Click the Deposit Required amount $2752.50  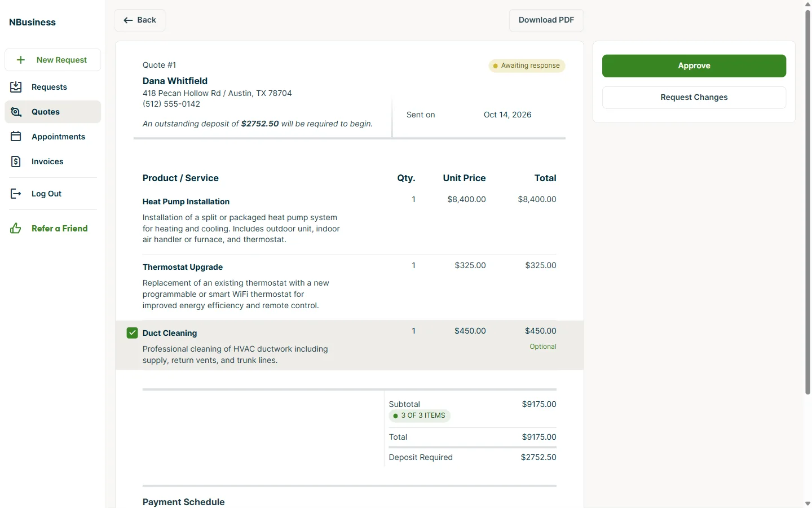tap(539, 457)
